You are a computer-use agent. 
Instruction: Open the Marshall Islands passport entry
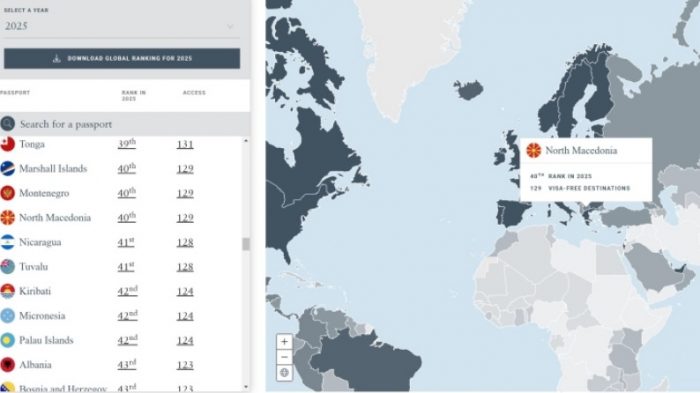(53, 169)
